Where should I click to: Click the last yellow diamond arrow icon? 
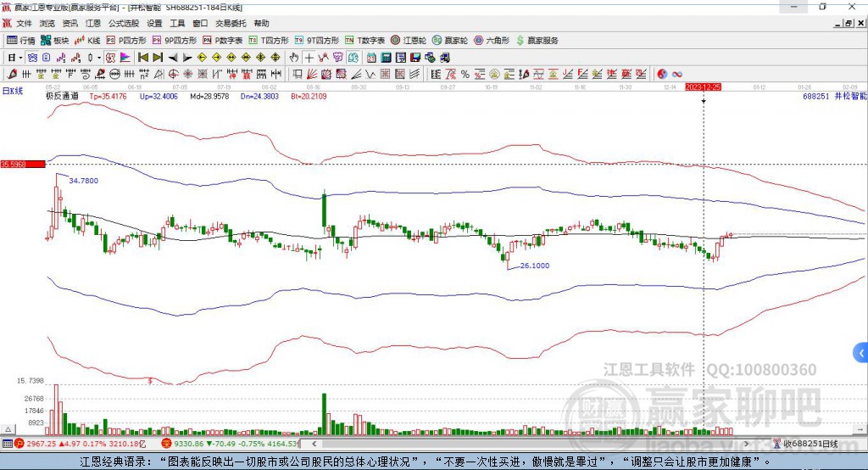pos(275,58)
